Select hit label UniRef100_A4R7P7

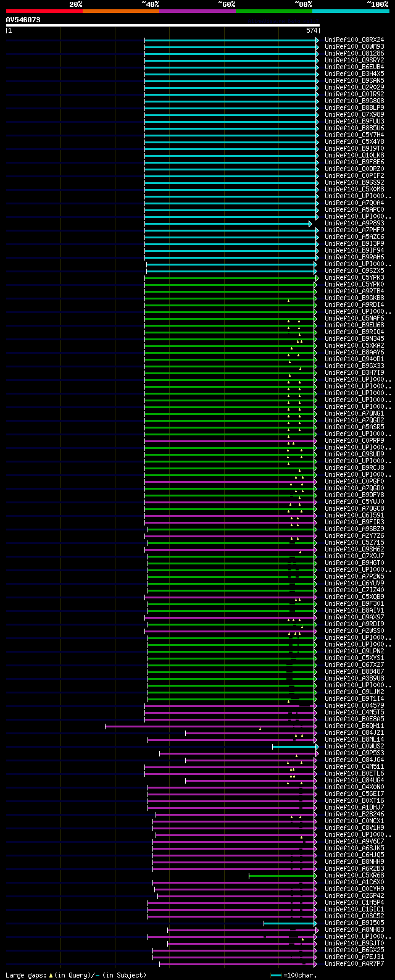[x=355, y=963]
